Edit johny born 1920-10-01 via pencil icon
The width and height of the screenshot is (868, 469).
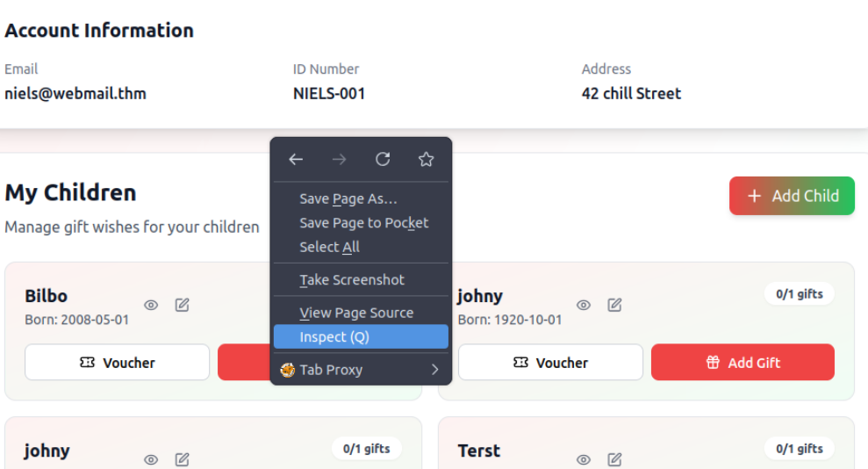pyautogui.click(x=615, y=305)
